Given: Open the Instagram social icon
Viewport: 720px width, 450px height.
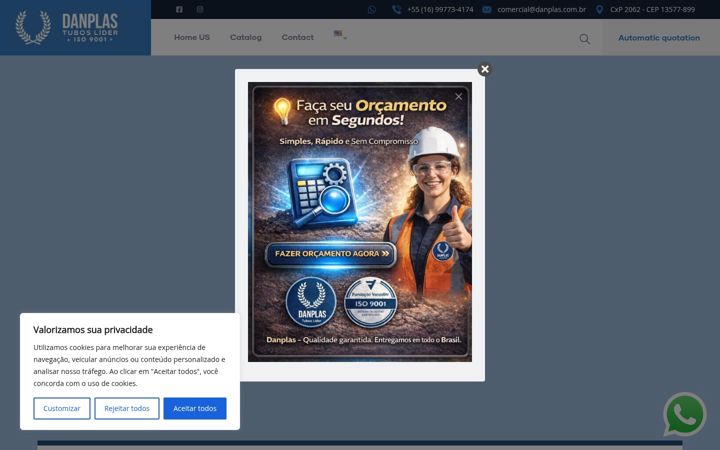Looking at the screenshot, I should pos(200,9).
